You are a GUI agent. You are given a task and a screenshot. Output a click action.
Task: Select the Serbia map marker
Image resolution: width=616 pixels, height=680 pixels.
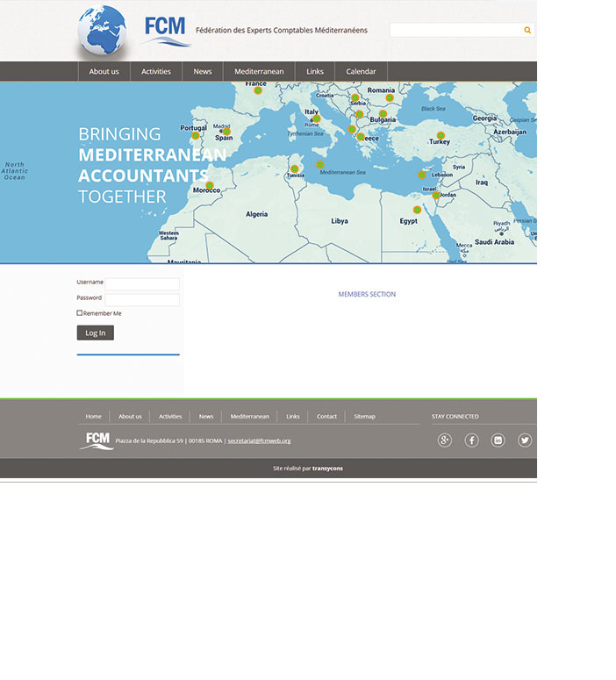point(355,98)
